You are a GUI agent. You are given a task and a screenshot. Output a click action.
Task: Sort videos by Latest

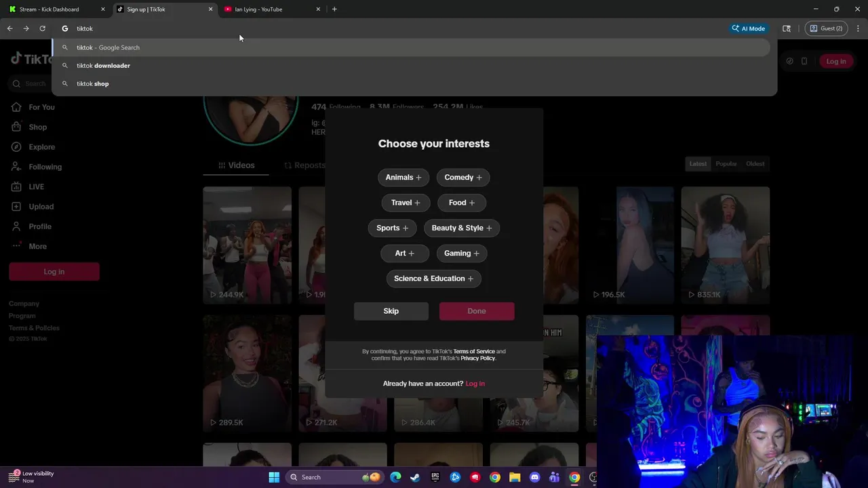[x=698, y=164]
